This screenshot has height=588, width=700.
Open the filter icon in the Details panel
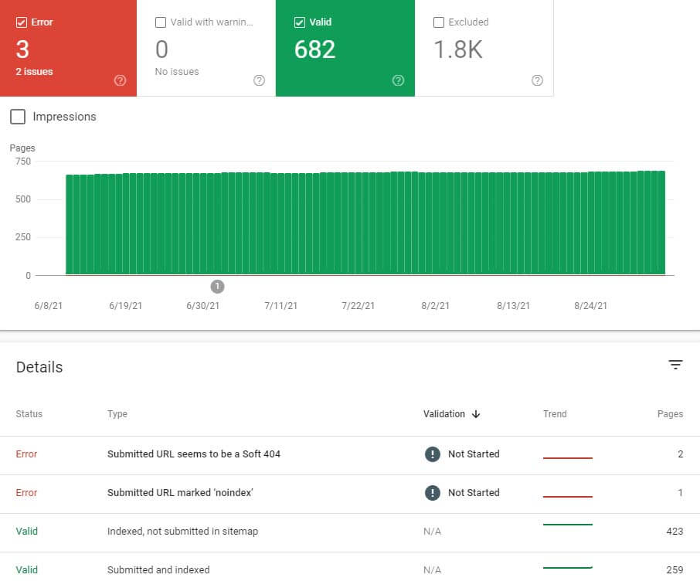pyautogui.click(x=676, y=364)
